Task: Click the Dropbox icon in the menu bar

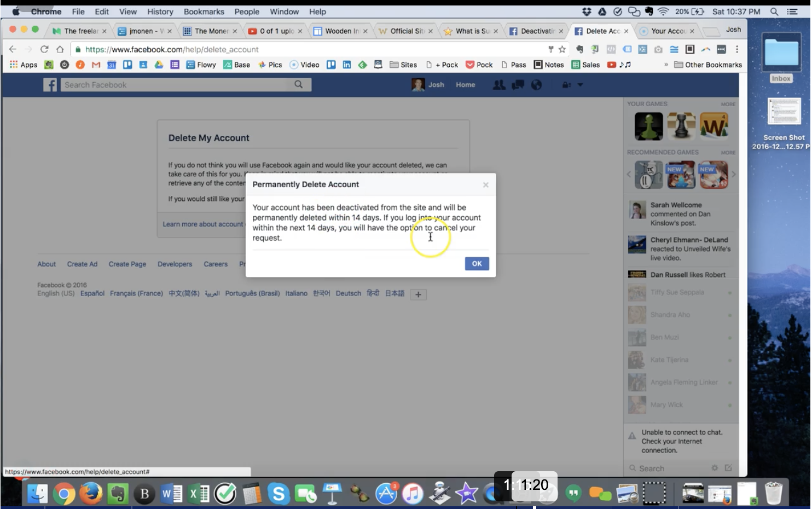Action: [x=587, y=11]
